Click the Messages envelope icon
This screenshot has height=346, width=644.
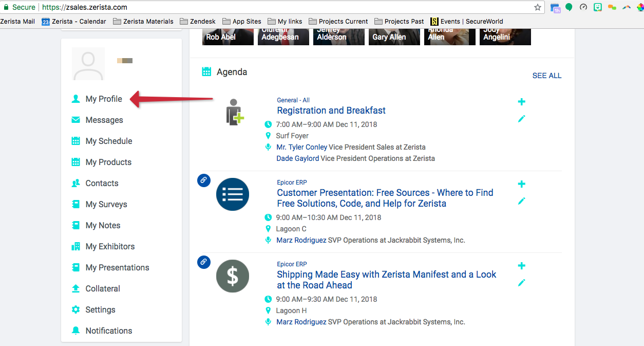pyautogui.click(x=76, y=120)
